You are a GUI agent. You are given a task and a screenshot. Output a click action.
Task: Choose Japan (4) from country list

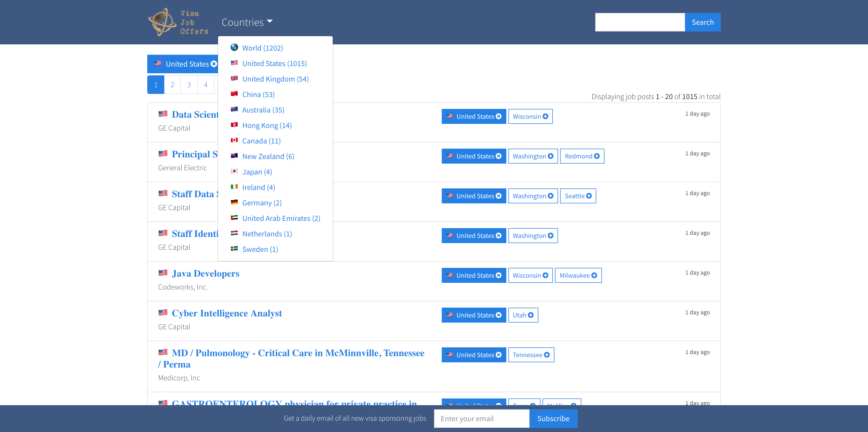click(257, 172)
